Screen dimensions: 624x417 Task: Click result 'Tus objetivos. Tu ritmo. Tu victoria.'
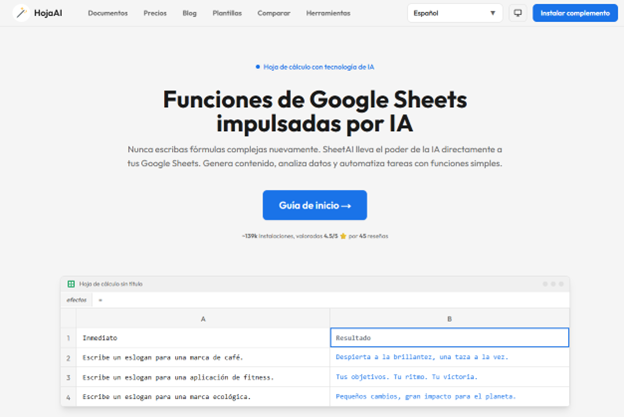449,376
